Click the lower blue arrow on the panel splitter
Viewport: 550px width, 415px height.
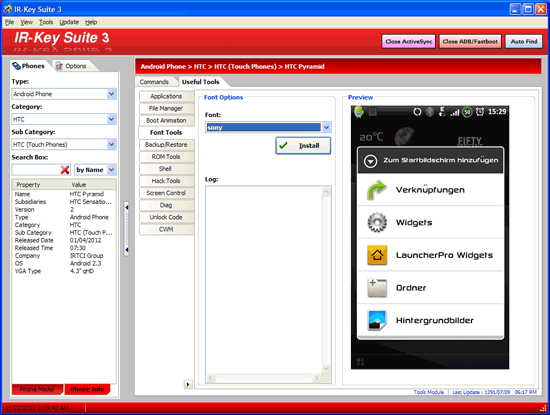(x=127, y=250)
